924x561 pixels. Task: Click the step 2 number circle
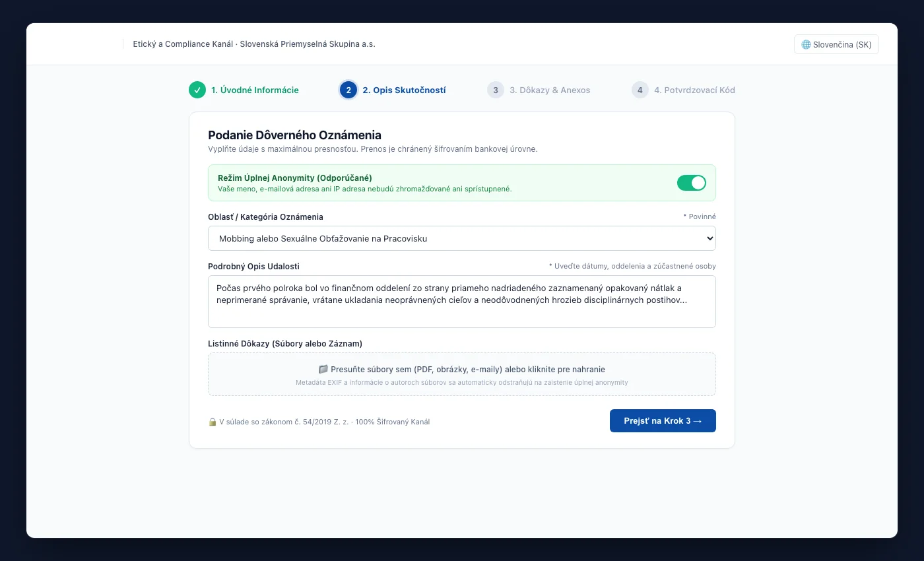click(x=348, y=90)
